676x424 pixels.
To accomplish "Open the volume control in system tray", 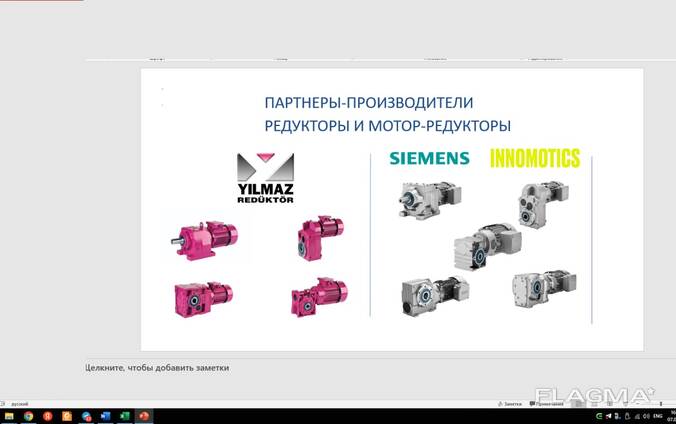I will [x=646, y=416].
